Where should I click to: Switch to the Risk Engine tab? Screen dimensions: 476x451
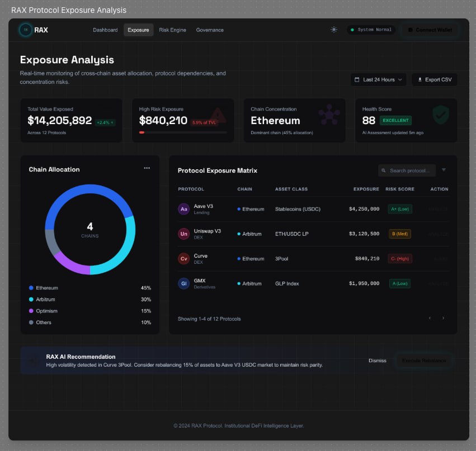172,30
